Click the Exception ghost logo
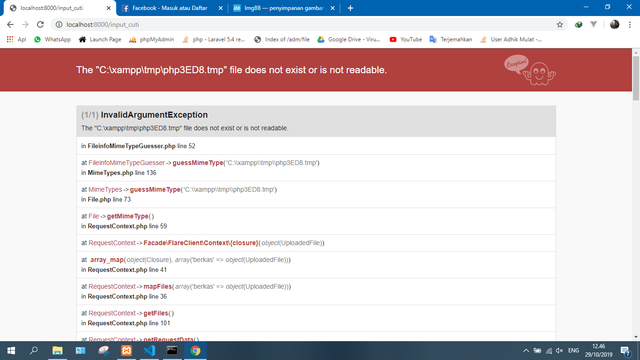Screen dimensions: 640x360 coord(530,70)
